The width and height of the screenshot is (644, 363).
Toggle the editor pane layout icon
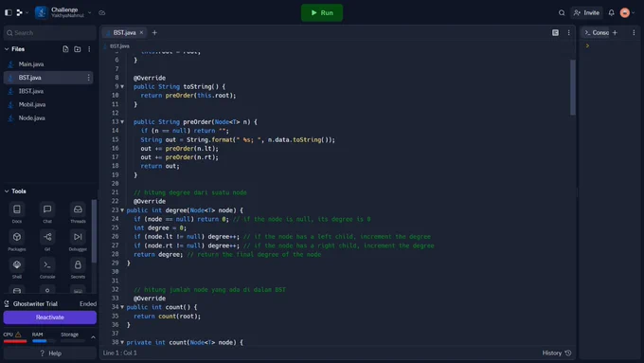coord(555,32)
